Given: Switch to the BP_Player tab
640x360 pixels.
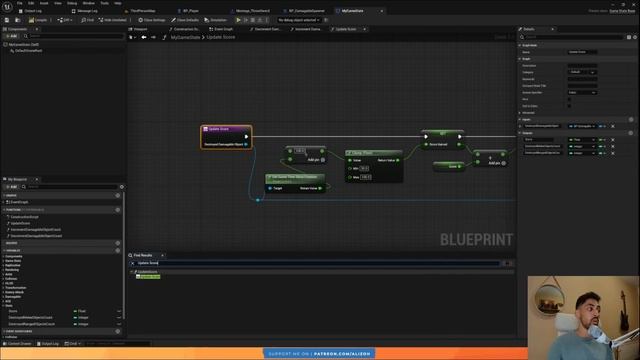Looking at the screenshot, I should (x=191, y=11).
